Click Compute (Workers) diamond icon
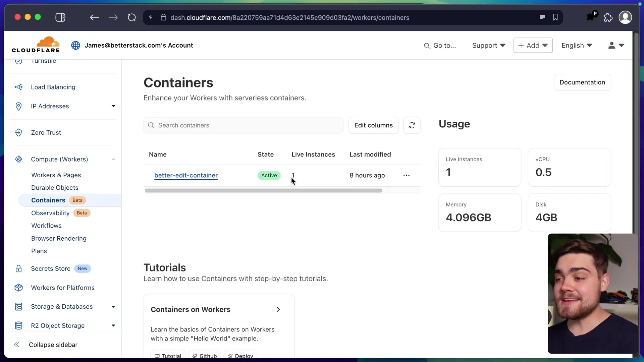Screen dimensions: 644x362 tap(19, 159)
